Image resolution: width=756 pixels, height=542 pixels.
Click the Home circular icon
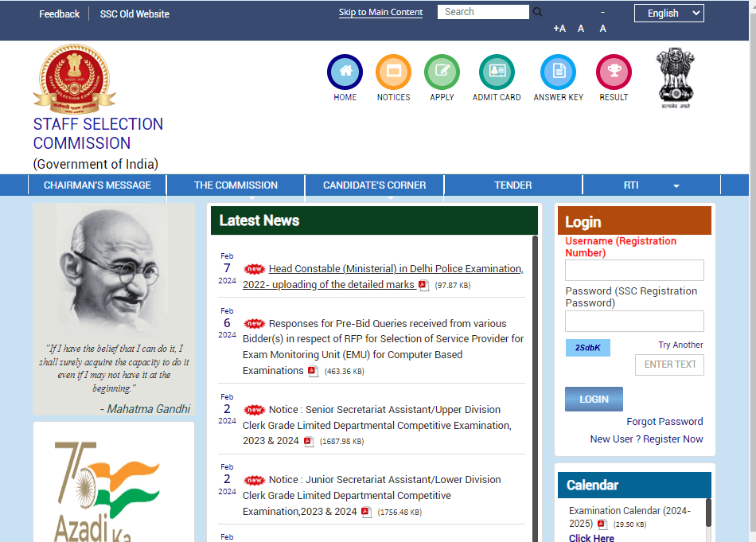(x=345, y=72)
